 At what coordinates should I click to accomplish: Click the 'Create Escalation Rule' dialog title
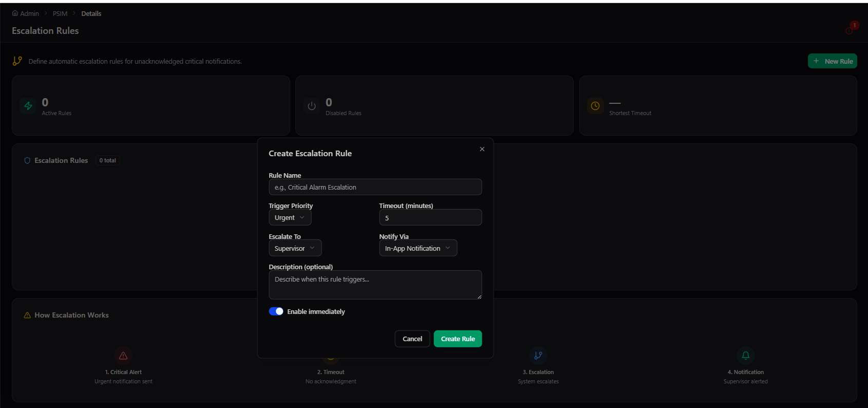pos(310,153)
